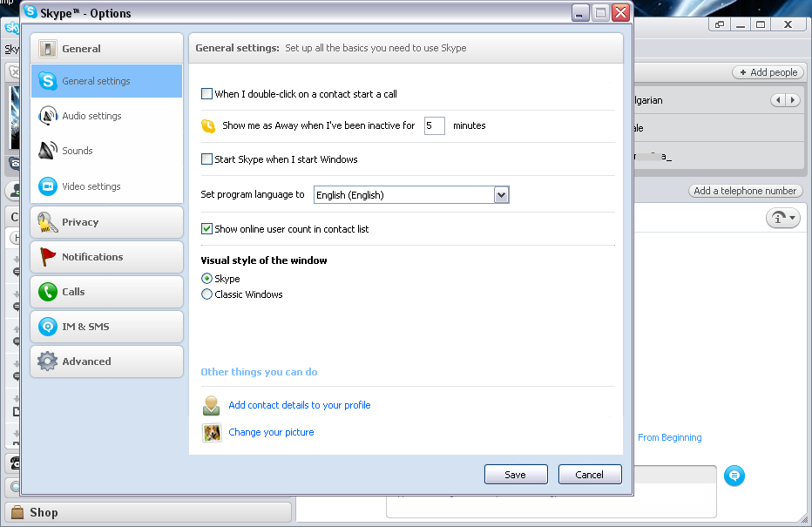
Task: Click the IM & SMS chat icon
Action: (x=48, y=327)
